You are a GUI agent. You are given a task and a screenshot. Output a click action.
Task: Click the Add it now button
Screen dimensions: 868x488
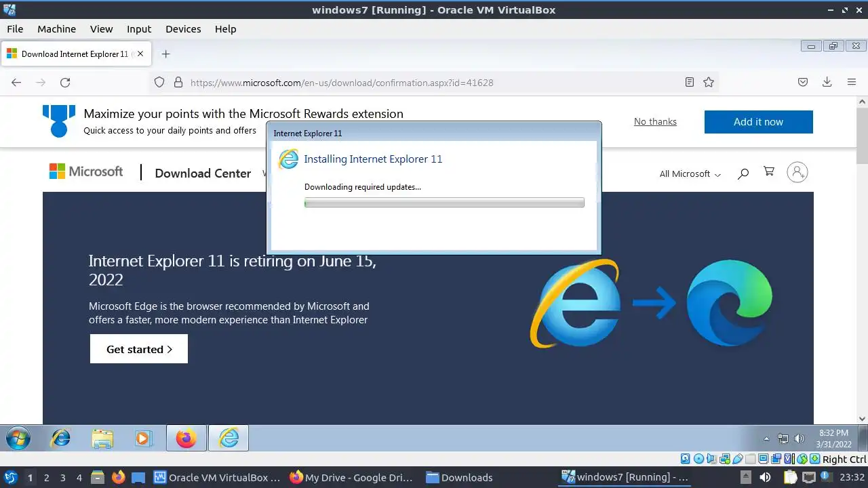click(758, 122)
